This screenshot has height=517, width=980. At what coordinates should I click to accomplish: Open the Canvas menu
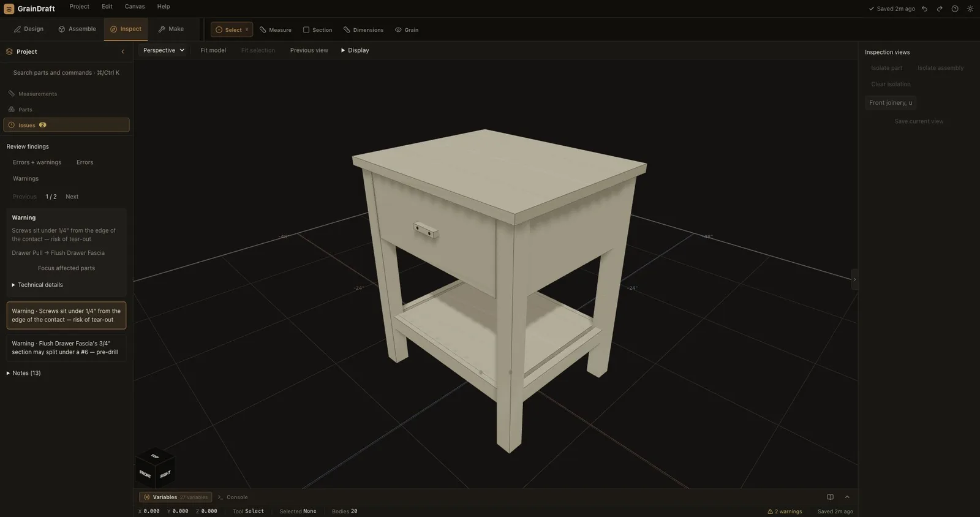[135, 6]
